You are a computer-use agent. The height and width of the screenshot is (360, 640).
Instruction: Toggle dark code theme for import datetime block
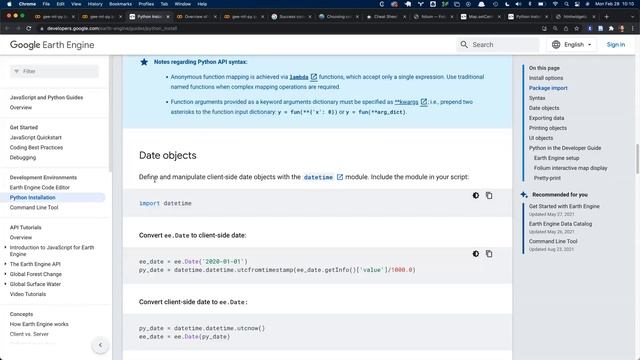click(476, 196)
